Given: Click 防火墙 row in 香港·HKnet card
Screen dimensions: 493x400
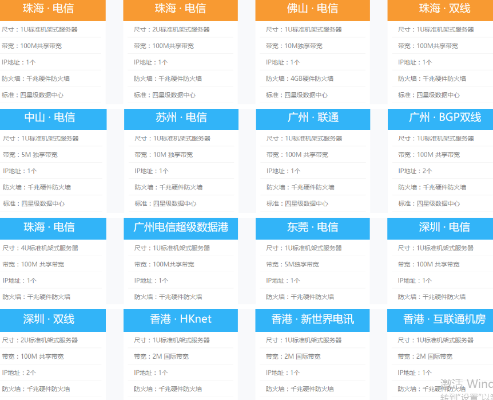Looking at the screenshot, I should click(168, 389).
